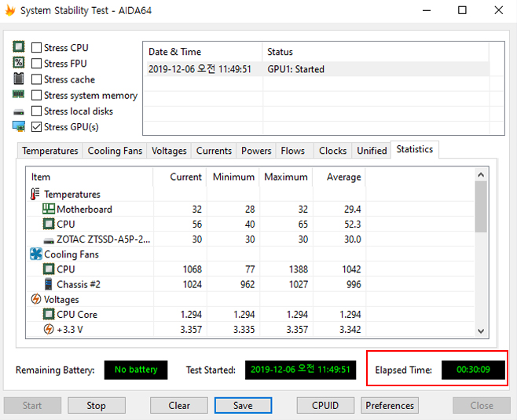Click the percent icon beside Stress FPU
The image size is (517, 420).
pyautogui.click(x=19, y=62)
